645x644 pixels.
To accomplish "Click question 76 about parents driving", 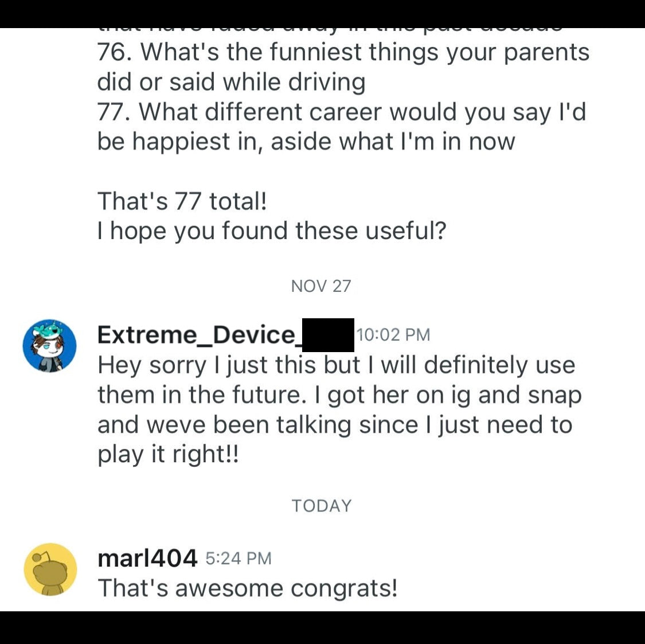I will tap(343, 67).
